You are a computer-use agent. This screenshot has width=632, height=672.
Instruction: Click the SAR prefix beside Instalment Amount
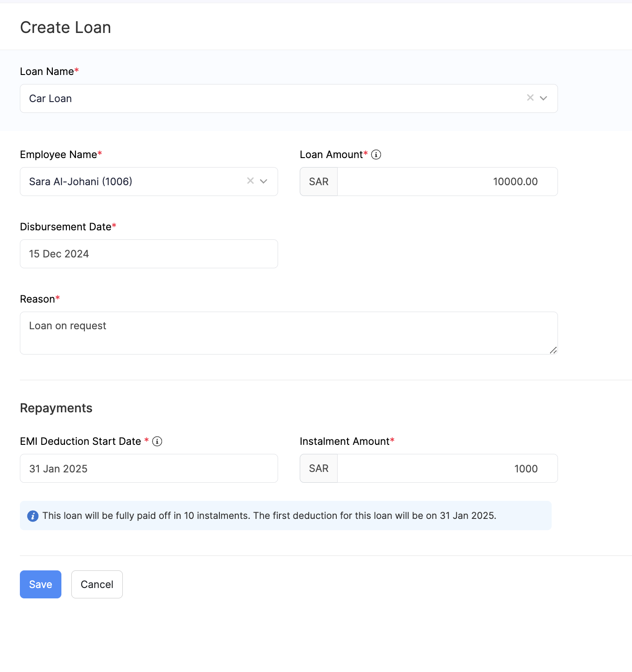pos(319,468)
